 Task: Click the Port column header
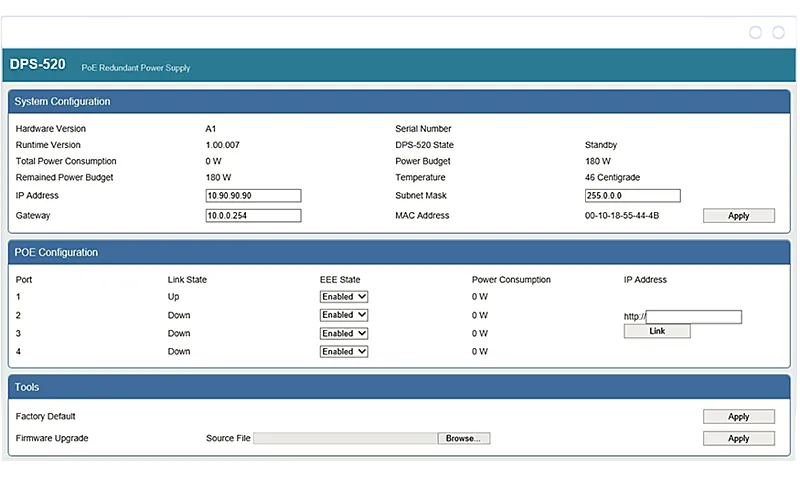click(x=24, y=280)
